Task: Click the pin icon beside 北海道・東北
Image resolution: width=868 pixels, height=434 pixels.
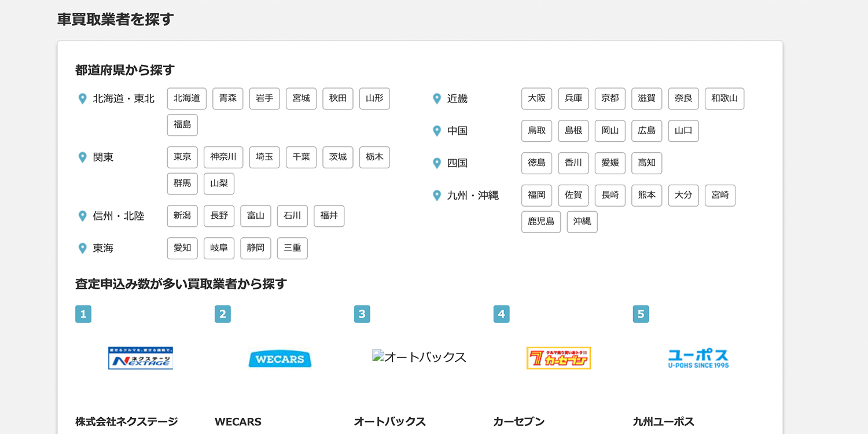Action: pos(82,99)
